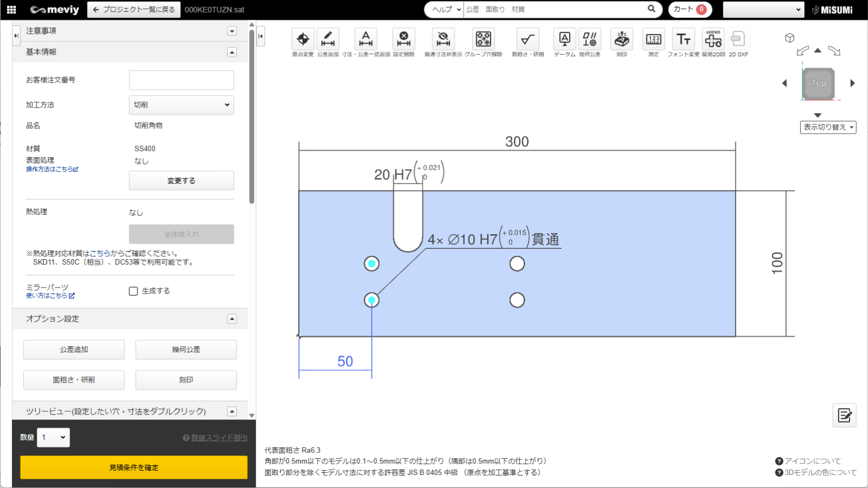Click the 刻印 engraving toolbar icon
The height and width of the screenshot is (488, 868).
[621, 39]
